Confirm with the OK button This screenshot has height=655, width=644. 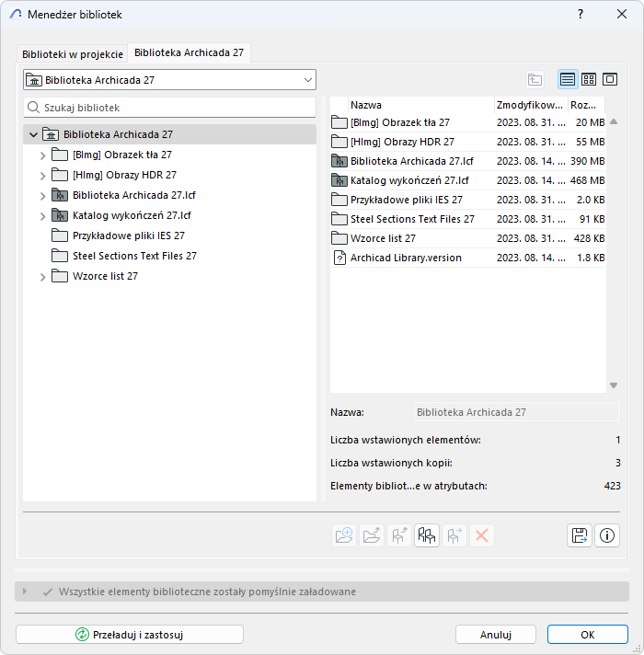tap(588, 635)
